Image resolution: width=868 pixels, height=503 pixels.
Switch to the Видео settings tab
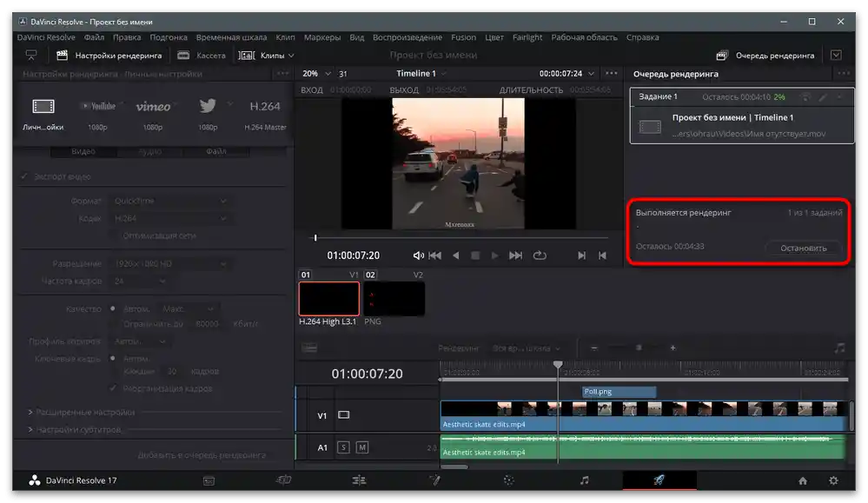pyautogui.click(x=83, y=151)
